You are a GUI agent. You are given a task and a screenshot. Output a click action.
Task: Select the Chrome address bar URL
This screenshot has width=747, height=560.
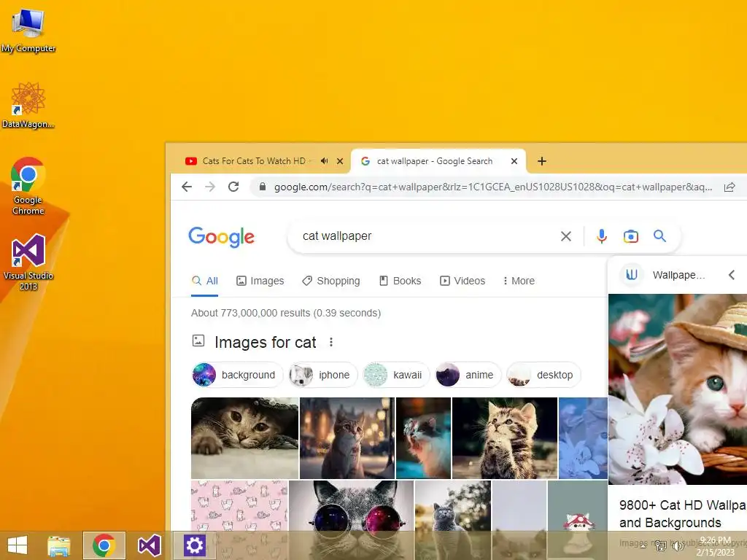pos(492,187)
